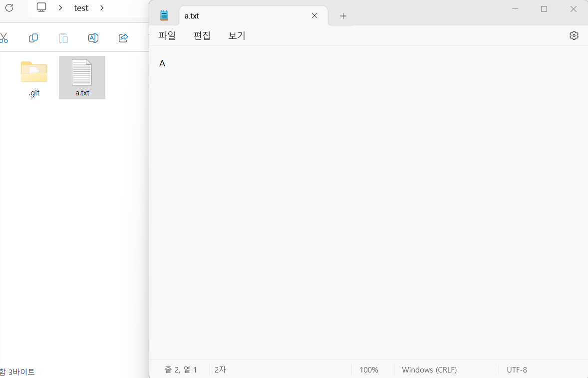Click the Cut scissors icon
This screenshot has height=378, width=588.
[x=4, y=38]
